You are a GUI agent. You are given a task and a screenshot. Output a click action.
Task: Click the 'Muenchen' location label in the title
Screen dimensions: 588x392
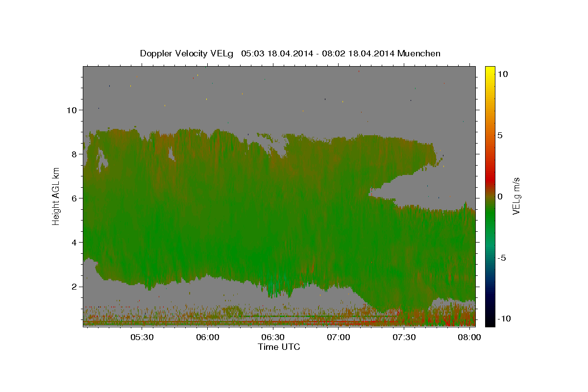point(419,53)
